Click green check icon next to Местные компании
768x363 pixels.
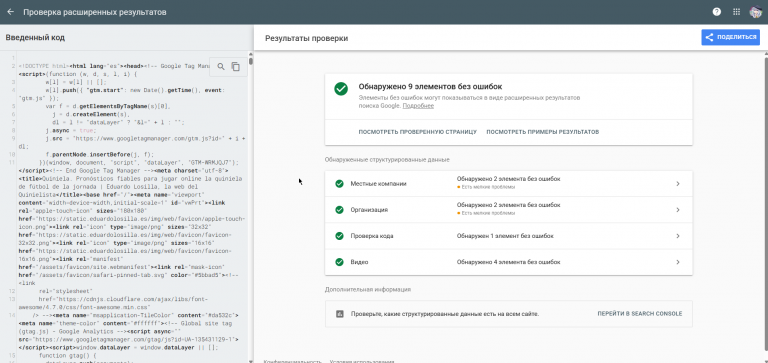(339, 184)
